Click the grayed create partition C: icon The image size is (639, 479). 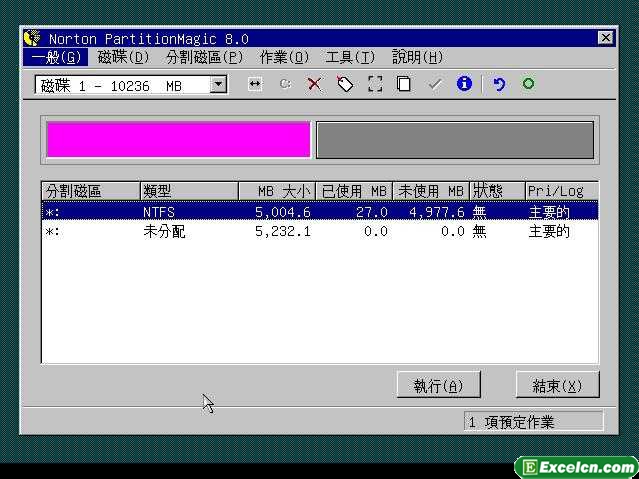coord(285,84)
